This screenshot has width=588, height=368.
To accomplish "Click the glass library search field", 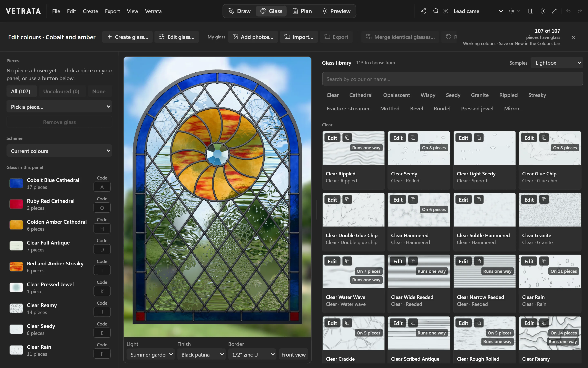I will (x=452, y=79).
